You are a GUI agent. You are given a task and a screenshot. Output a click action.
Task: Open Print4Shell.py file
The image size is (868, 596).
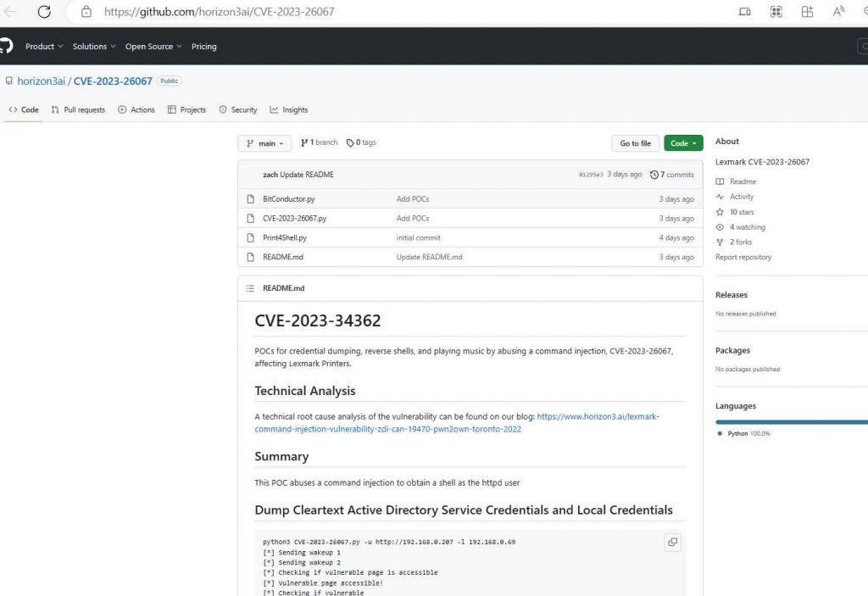coord(285,237)
